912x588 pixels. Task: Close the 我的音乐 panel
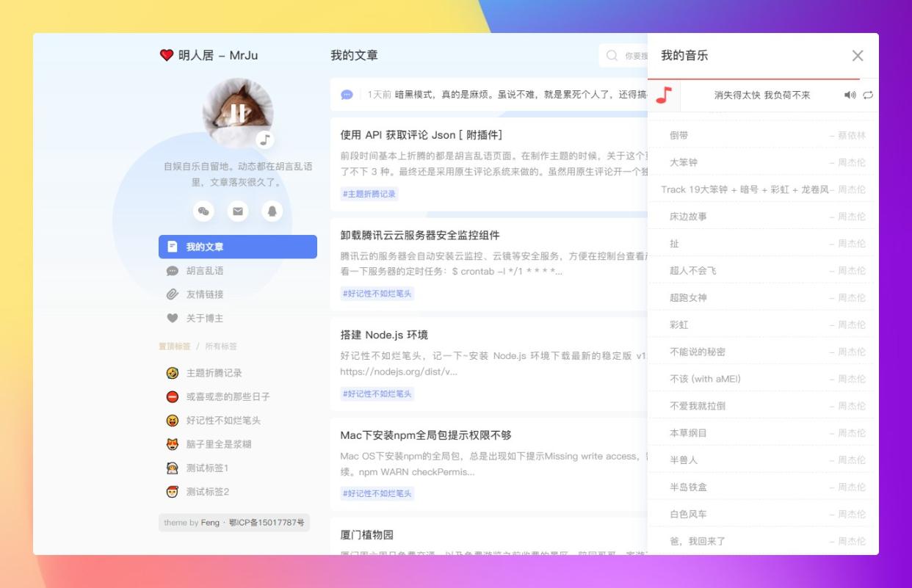coord(858,56)
